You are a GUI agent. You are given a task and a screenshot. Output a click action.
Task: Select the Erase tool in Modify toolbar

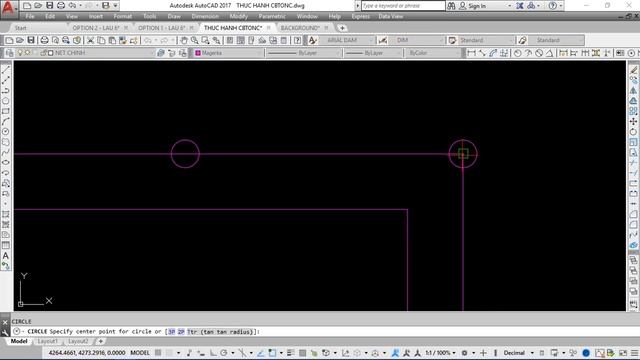pos(633,70)
